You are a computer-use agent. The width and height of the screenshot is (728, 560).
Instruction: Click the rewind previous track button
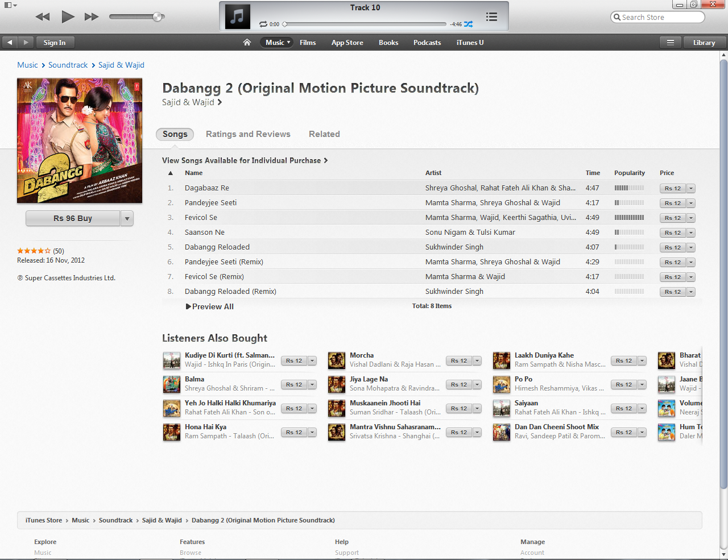coord(43,17)
